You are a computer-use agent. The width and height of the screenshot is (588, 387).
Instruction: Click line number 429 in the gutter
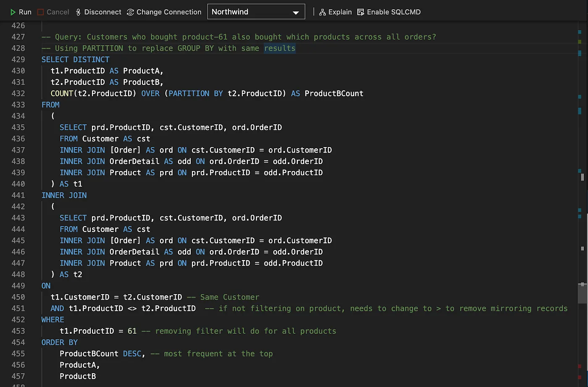coord(18,60)
